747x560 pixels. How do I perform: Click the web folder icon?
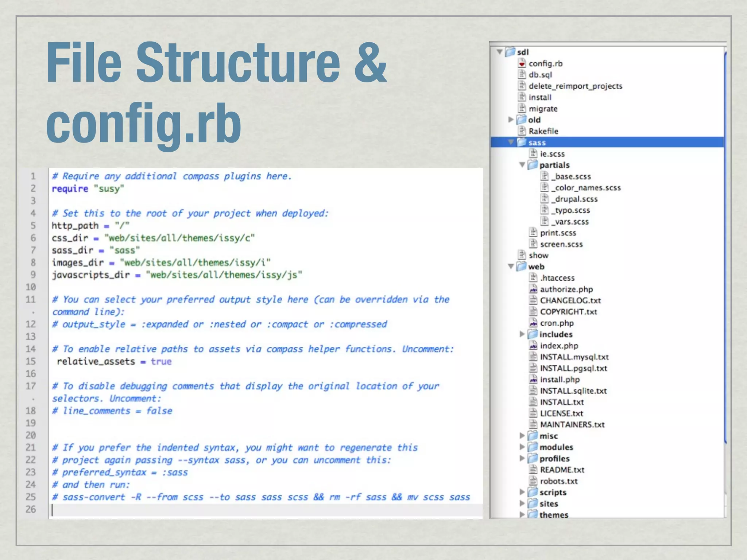(x=522, y=267)
